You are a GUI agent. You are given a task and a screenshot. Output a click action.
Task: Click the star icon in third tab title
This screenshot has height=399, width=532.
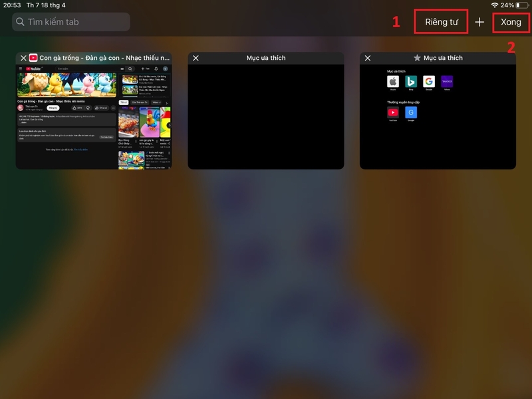pyautogui.click(x=417, y=58)
